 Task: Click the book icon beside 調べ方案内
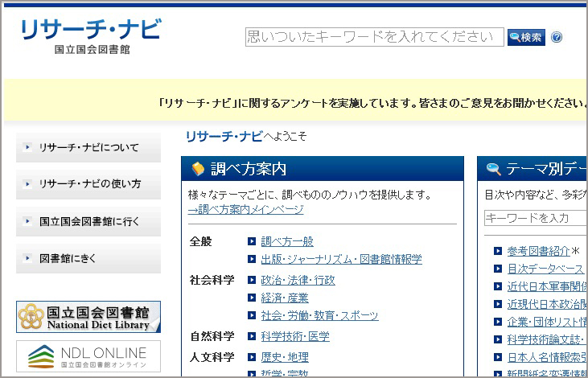198,169
